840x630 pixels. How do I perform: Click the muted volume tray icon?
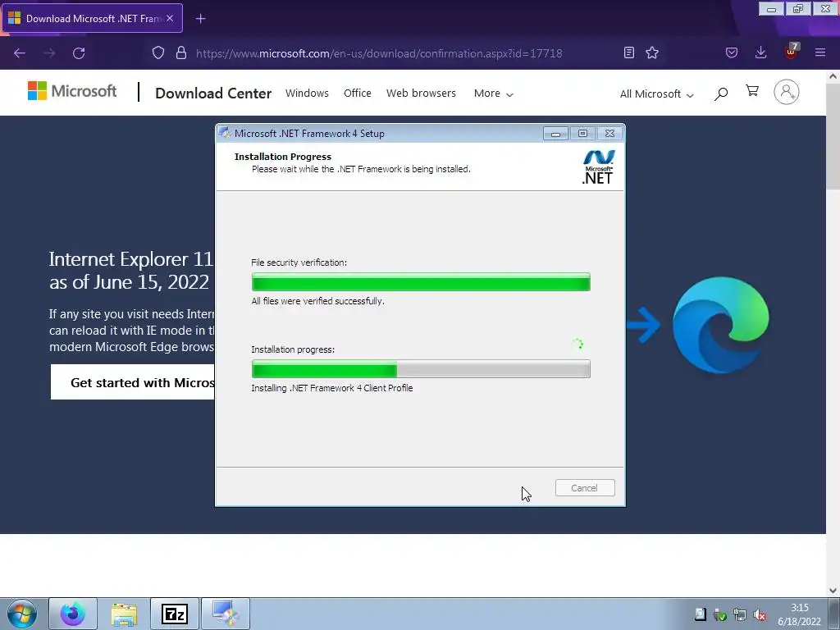(x=760, y=615)
